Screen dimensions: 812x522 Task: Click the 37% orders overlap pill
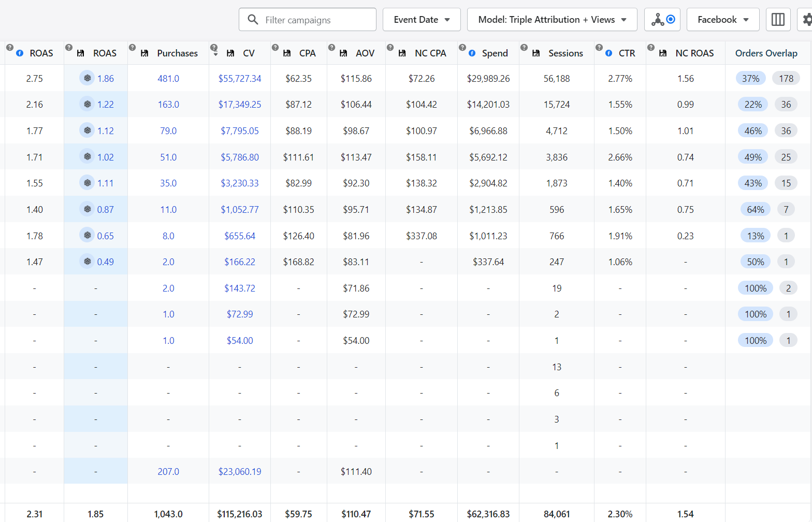751,78
